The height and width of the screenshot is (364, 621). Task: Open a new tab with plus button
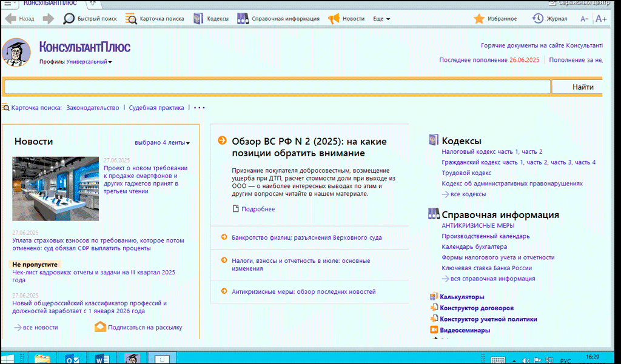click(x=93, y=2)
